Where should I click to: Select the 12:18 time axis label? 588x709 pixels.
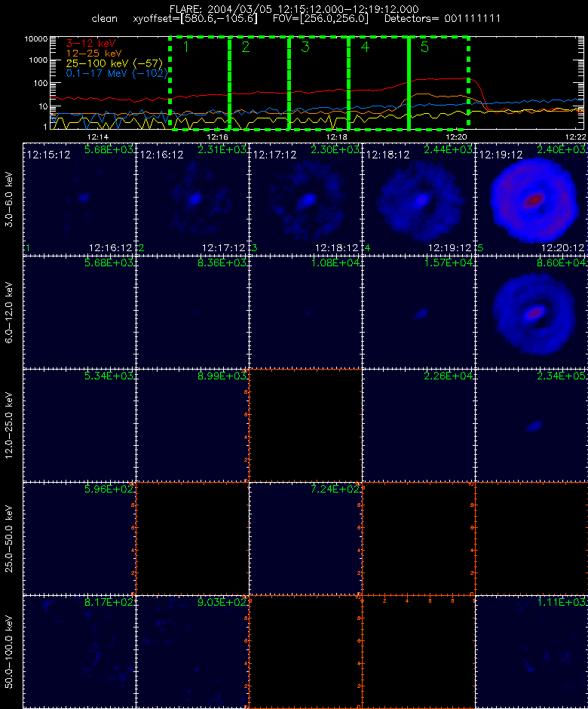(337, 137)
